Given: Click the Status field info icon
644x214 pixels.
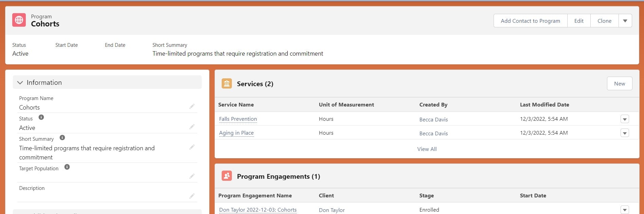Looking at the screenshot, I should [41, 117].
